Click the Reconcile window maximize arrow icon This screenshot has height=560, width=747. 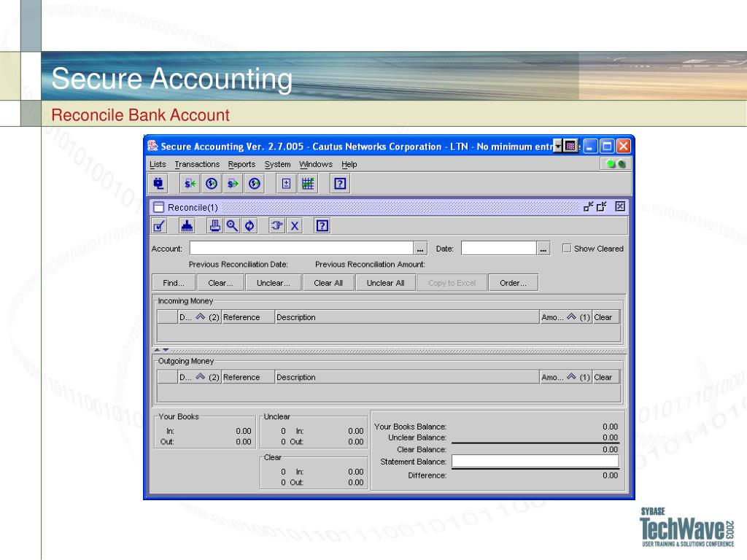click(x=602, y=206)
